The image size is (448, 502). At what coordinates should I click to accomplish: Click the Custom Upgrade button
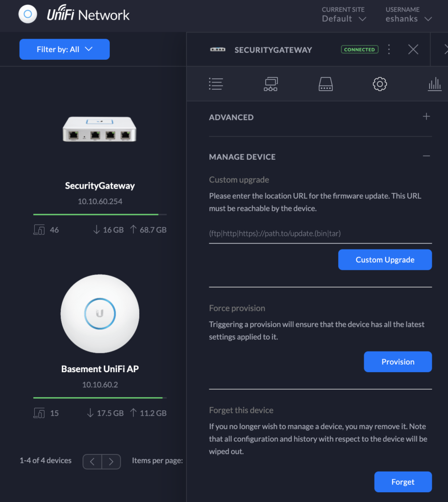(385, 260)
